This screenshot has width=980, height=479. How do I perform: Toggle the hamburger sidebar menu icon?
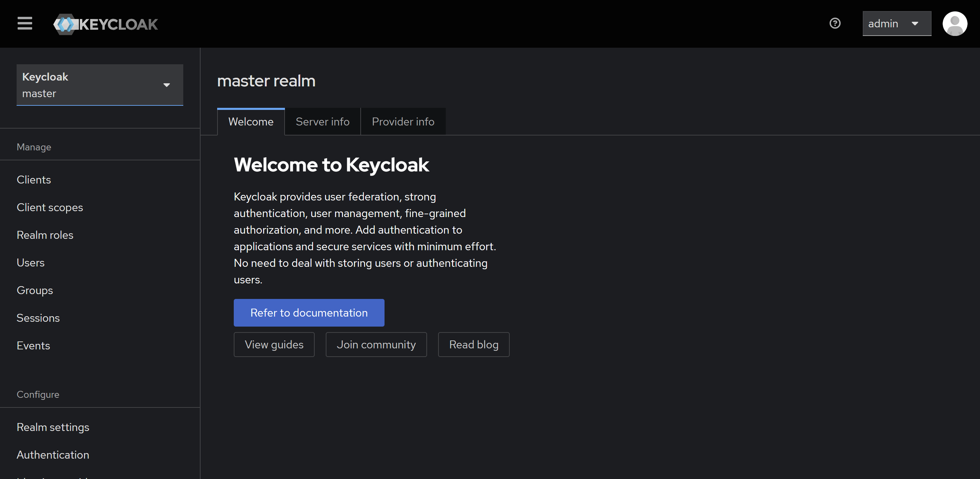tap(25, 24)
